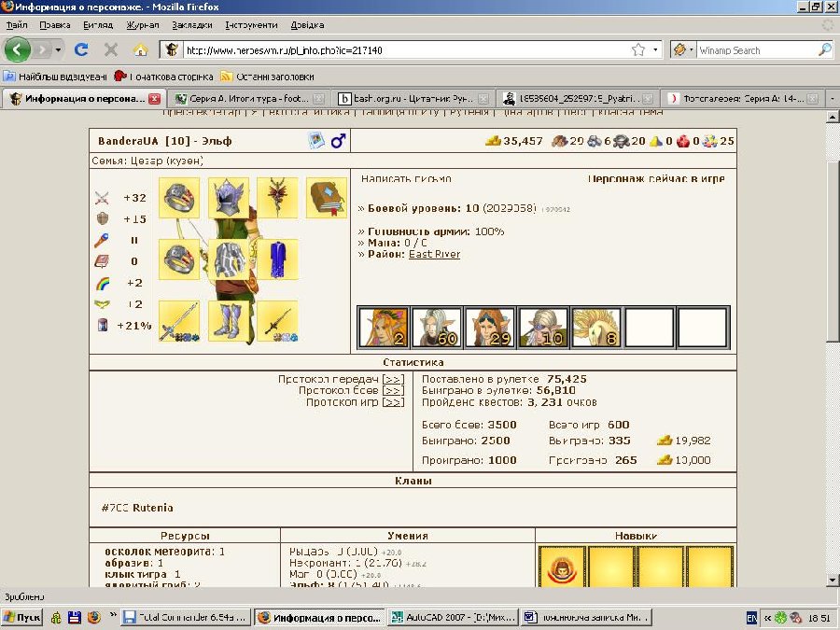
Task: Reload the page with the refresh icon
Action: tap(81, 49)
